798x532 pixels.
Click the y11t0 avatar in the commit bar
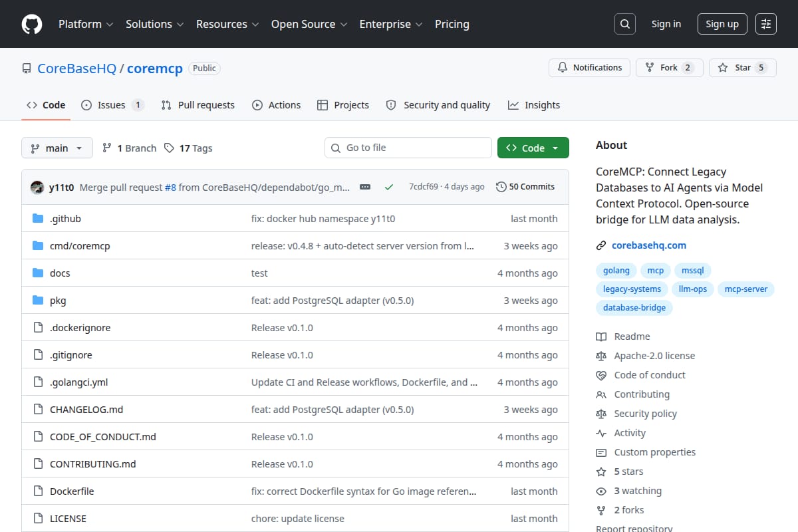coord(37,187)
